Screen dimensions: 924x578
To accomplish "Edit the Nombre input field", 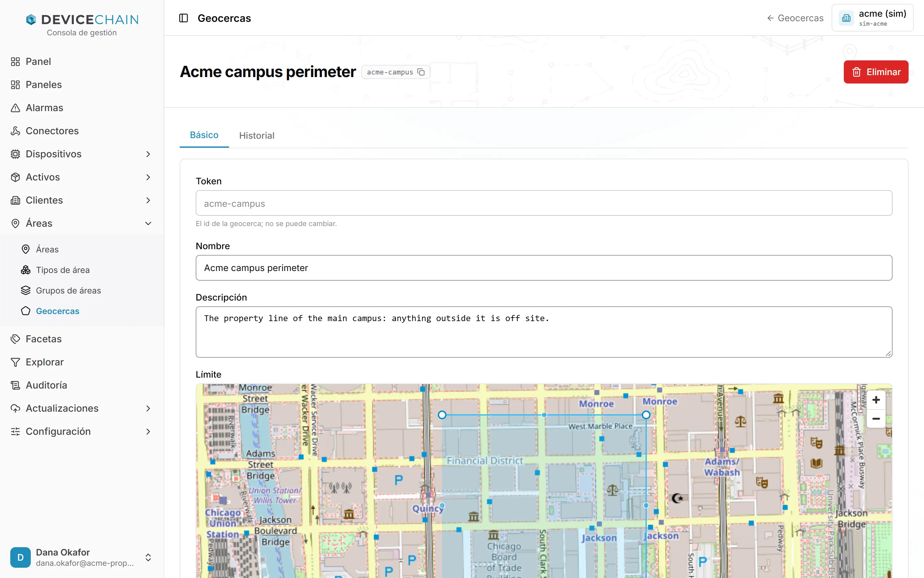I will point(544,267).
